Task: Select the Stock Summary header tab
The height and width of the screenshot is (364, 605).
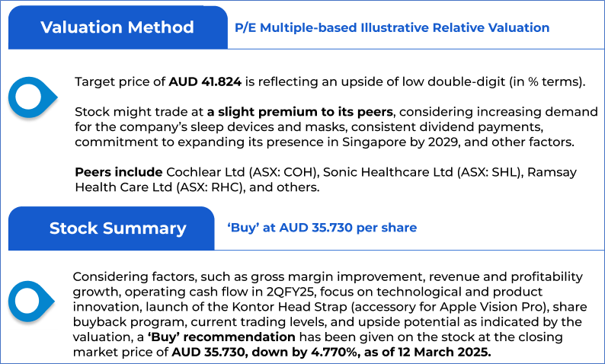Action: [117, 228]
